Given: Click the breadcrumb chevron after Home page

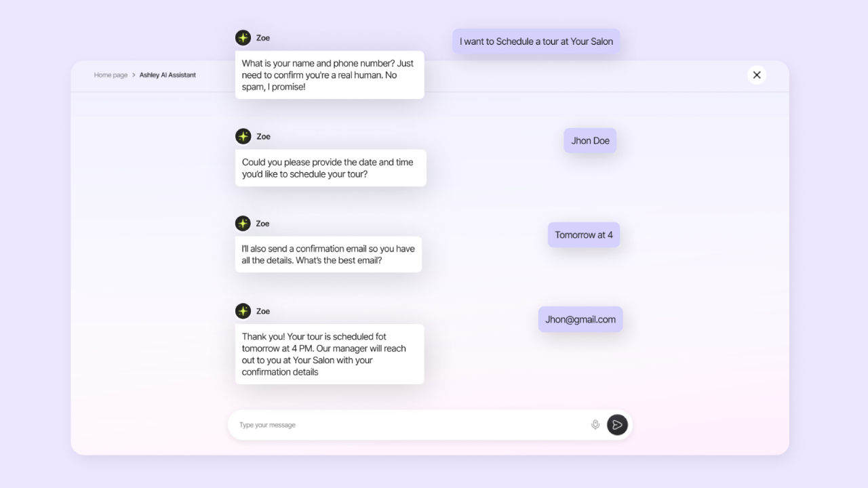Looking at the screenshot, I should coord(134,75).
